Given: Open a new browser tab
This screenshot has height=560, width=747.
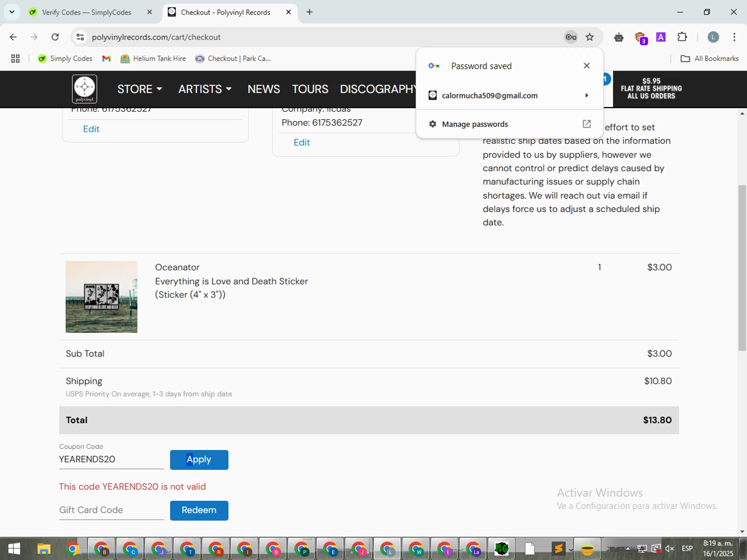Looking at the screenshot, I should (x=309, y=12).
